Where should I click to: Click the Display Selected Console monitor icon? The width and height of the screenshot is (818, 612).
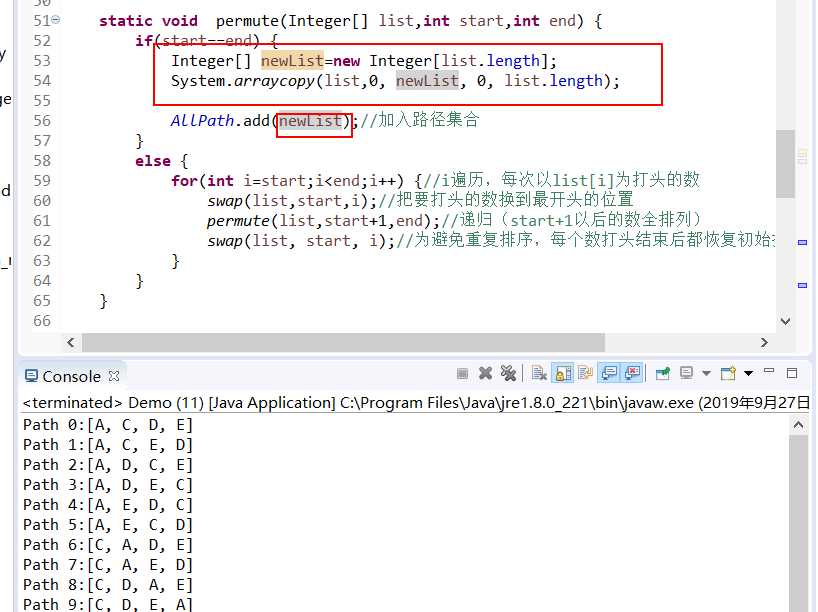(687, 374)
